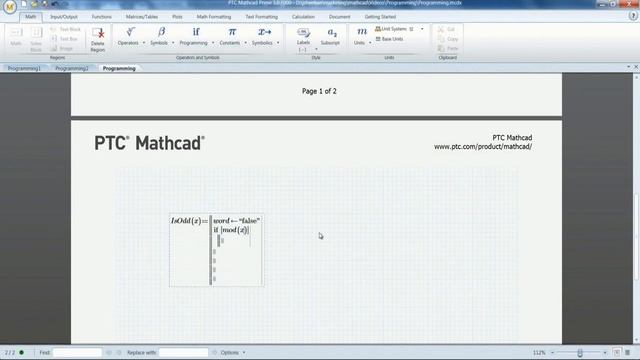Insert a Solve Block

[x=36, y=39]
